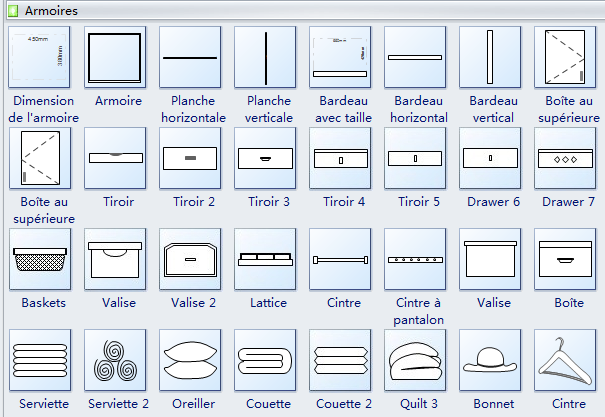This screenshot has height=417, width=605.
Task: Select the Cintre rod shape
Action: point(340,259)
